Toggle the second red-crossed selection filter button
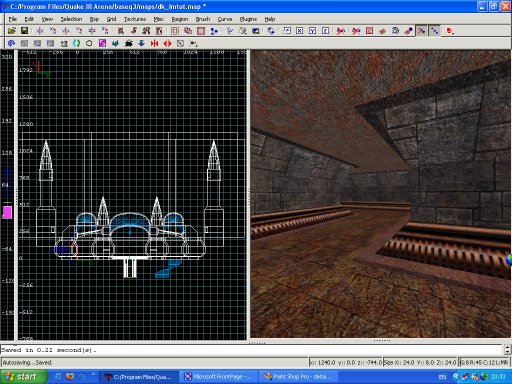Image resolution: width=512 pixels, height=384 pixels. pos(356,31)
